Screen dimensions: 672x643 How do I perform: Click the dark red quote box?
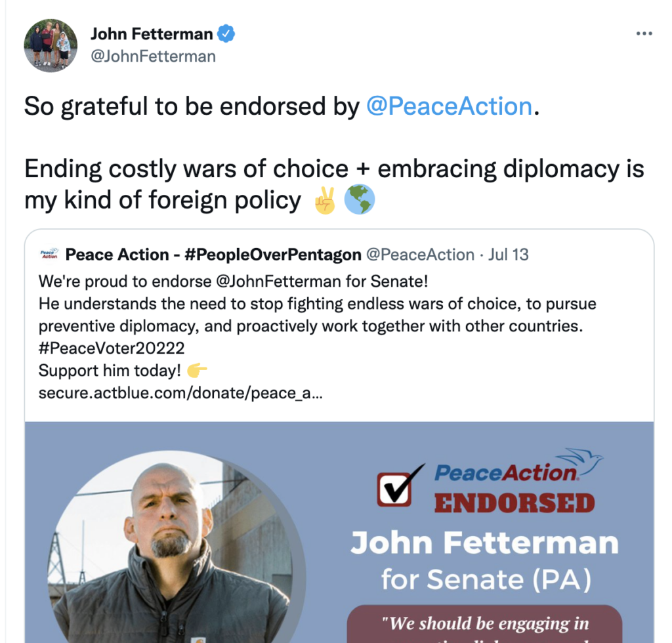[x=484, y=623]
